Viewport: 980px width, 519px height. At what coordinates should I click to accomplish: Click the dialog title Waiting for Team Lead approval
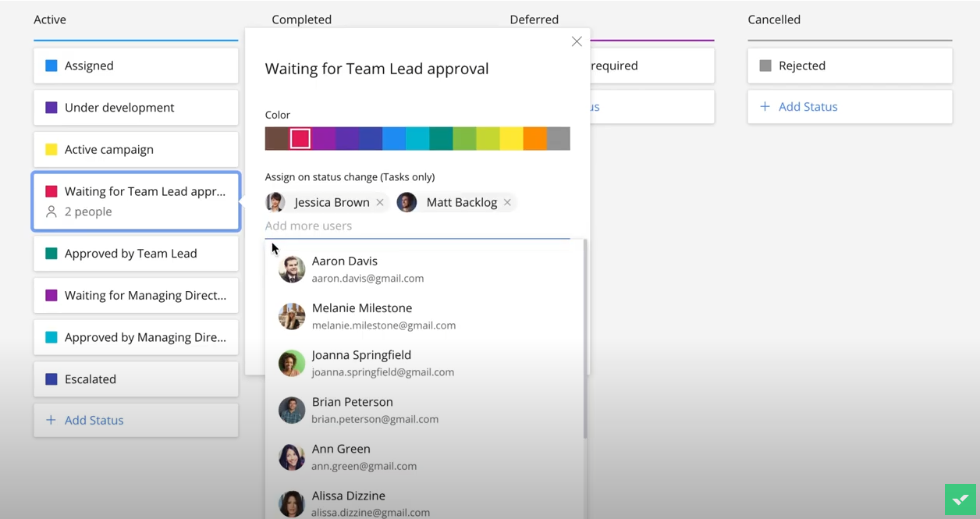click(377, 69)
